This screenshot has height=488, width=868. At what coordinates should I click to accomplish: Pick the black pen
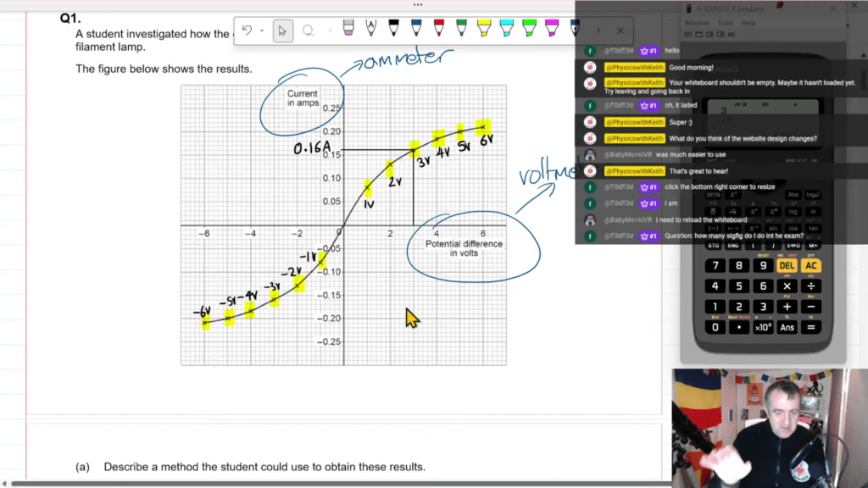tap(393, 28)
